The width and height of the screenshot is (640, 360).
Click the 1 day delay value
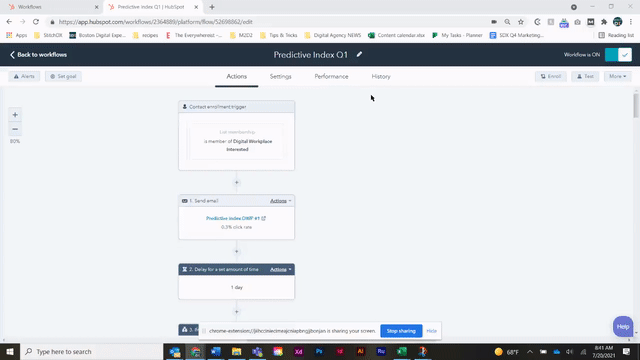(236, 287)
